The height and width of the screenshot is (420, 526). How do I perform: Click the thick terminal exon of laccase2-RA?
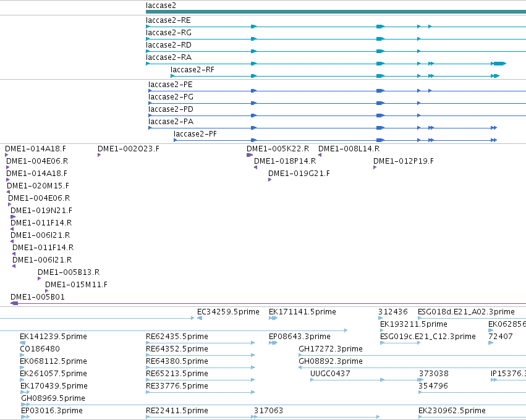(499, 64)
